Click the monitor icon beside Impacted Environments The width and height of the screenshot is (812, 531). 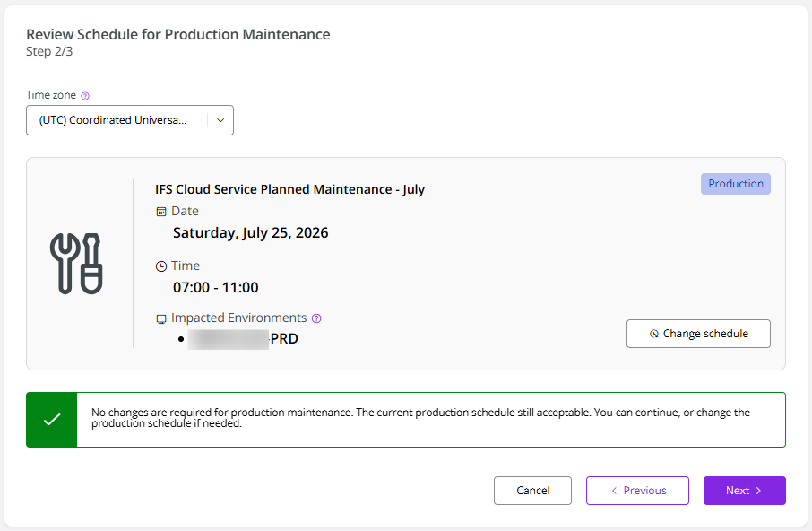[x=161, y=318]
